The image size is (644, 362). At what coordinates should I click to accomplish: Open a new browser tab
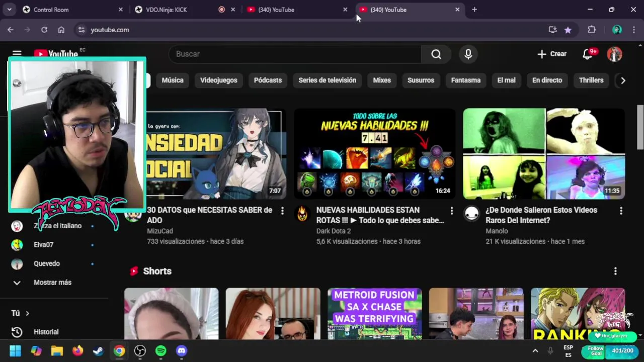474,10
